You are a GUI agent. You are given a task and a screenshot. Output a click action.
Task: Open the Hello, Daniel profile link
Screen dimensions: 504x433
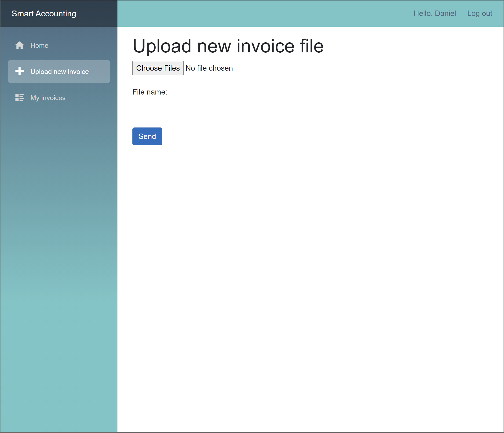(x=435, y=13)
